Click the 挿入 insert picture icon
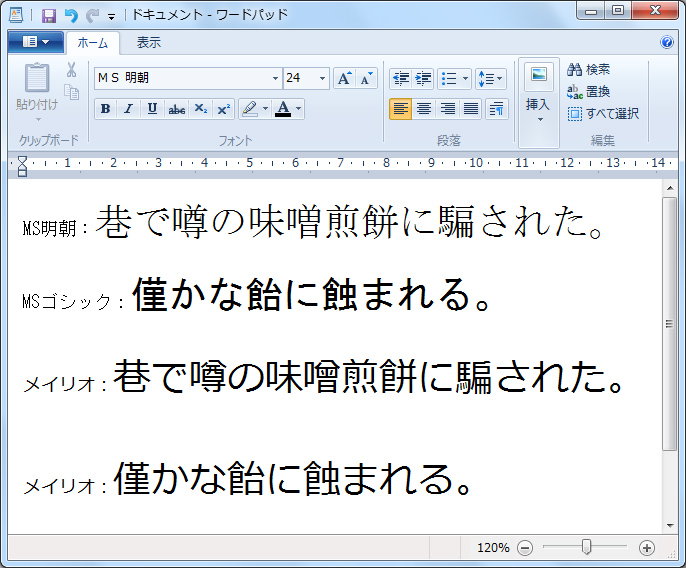This screenshot has width=686, height=568. (x=539, y=76)
